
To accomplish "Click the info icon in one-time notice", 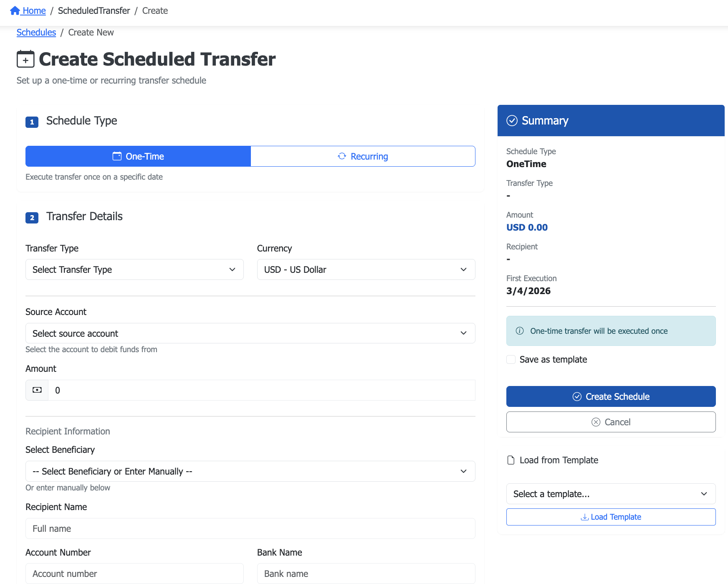I will tap(520, 331).
